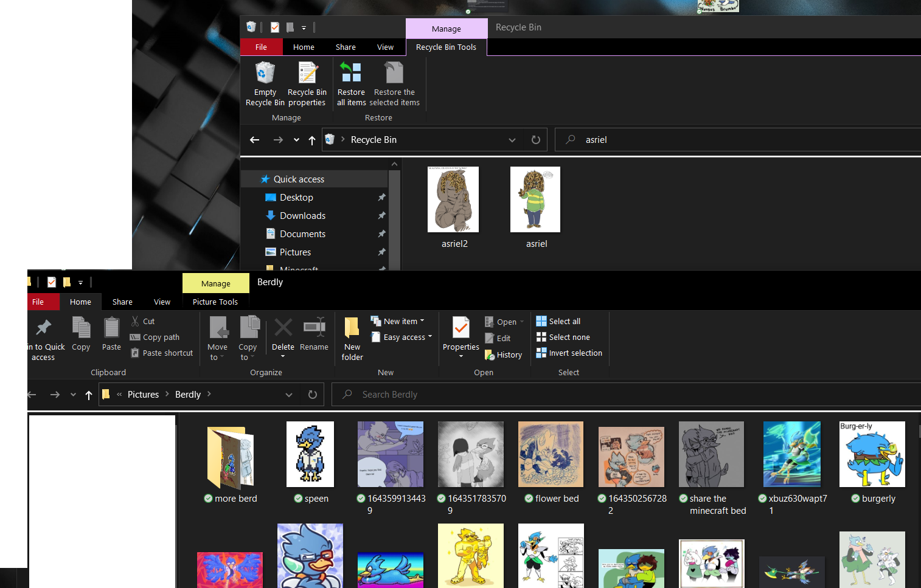The image size is (921, 588).
Task: Click Restore all items
Action: click(x=352, y=84)
